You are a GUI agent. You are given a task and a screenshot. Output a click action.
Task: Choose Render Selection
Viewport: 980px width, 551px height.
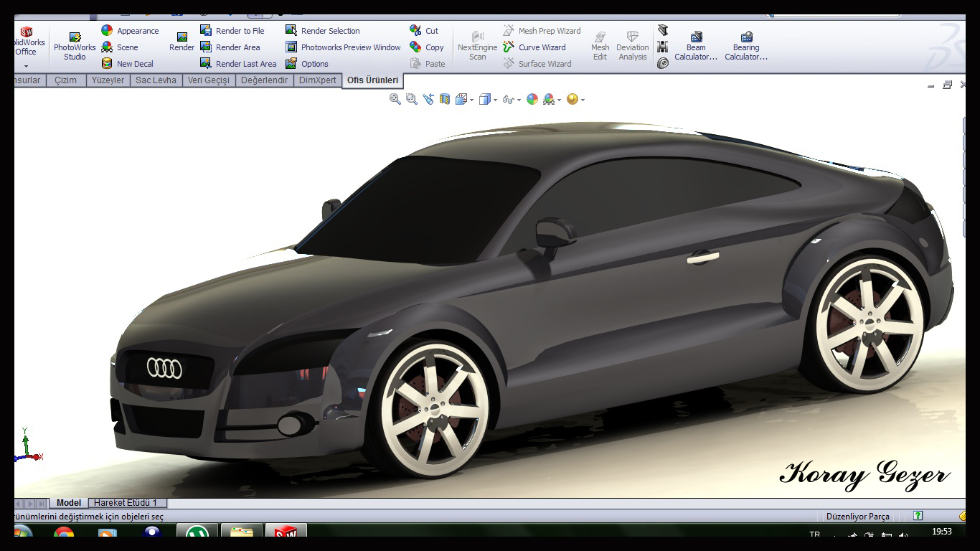coord(322,31)
